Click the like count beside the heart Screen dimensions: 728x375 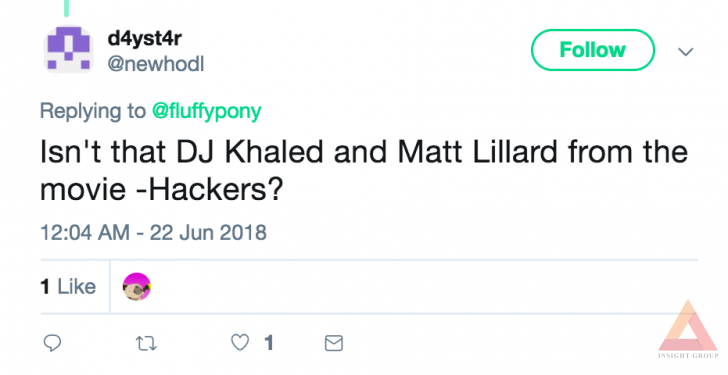pos(269,343)
